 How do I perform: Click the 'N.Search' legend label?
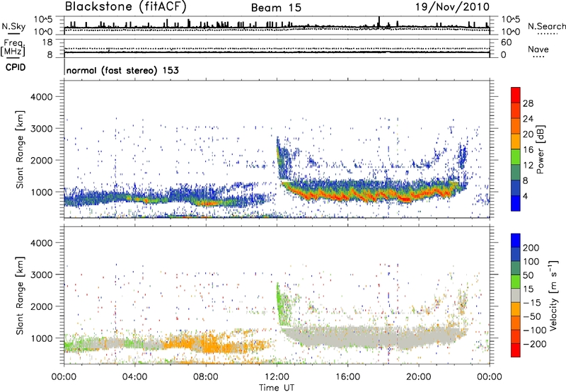pyautogui.click(x=546, y=26)
